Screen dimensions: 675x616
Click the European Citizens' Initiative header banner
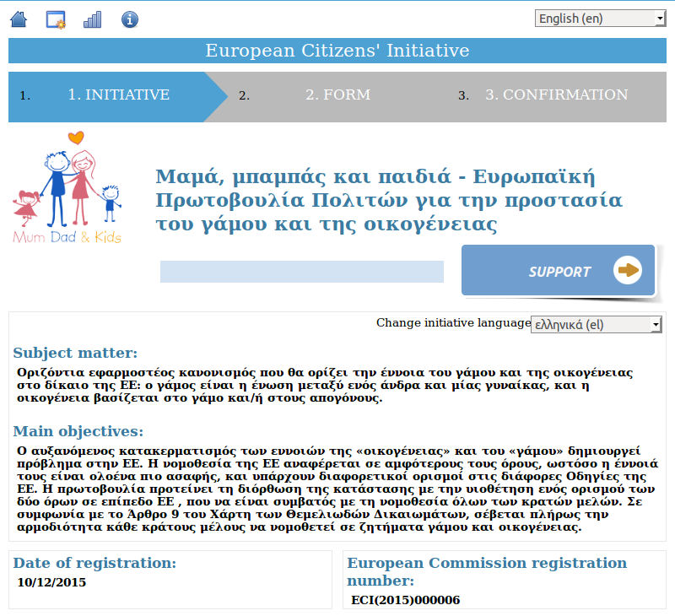(x=337, y=51)
